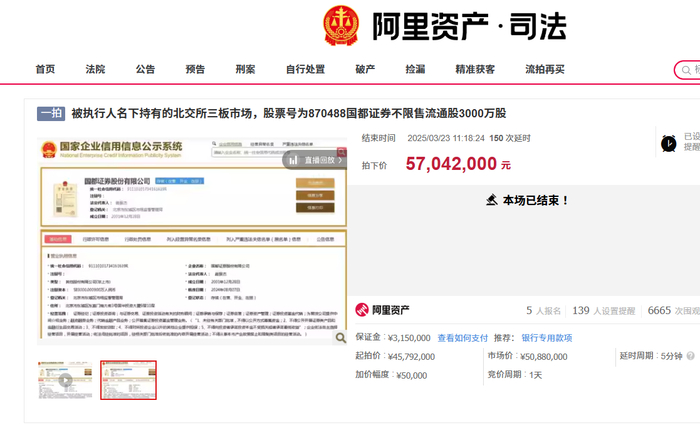Image resolution: width=700 pixels, height=427 pixels.
Task: Click the magnifier zoom icon on image
Action: (341, 338)
